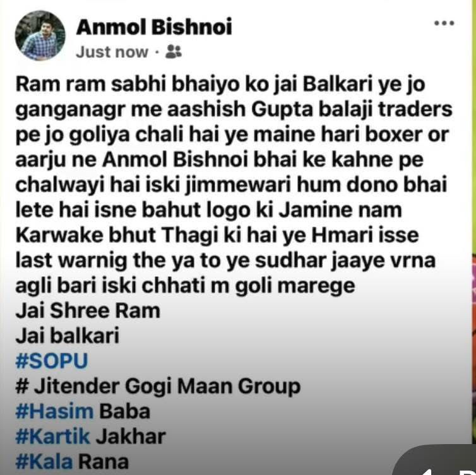The image size is (476, 475).
Task: Click the "Just now" post timestamp
Action: coord(112,52)
